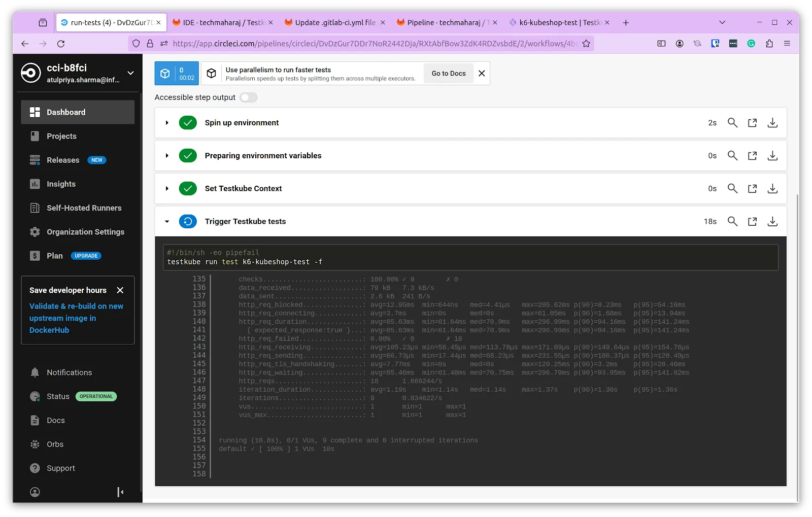Open Spin up environment output in new tab
The image size is (812, 517).
coord(752,123)
